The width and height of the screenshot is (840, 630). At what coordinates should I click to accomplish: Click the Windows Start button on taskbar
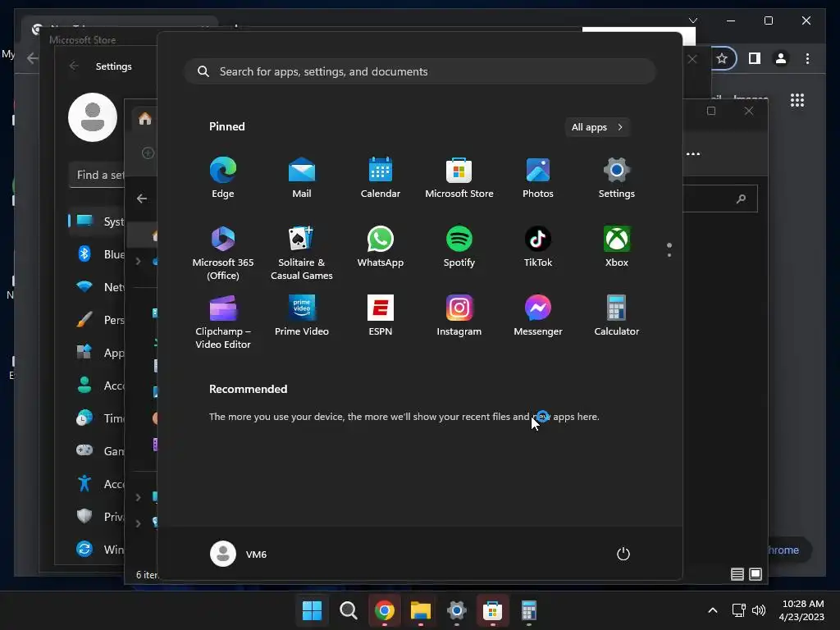pos(312,610)
